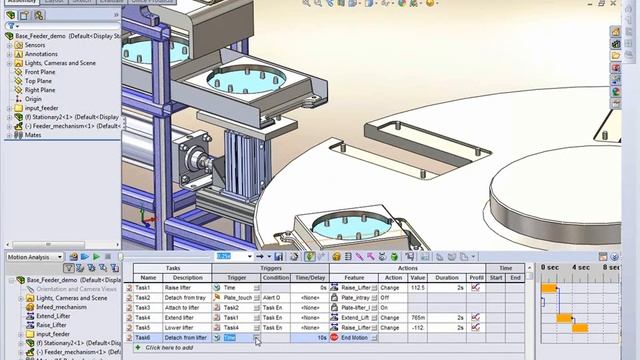
Task: Click the Task1 orange bar in Gantt timeline
Action: (x=549, y=289)
